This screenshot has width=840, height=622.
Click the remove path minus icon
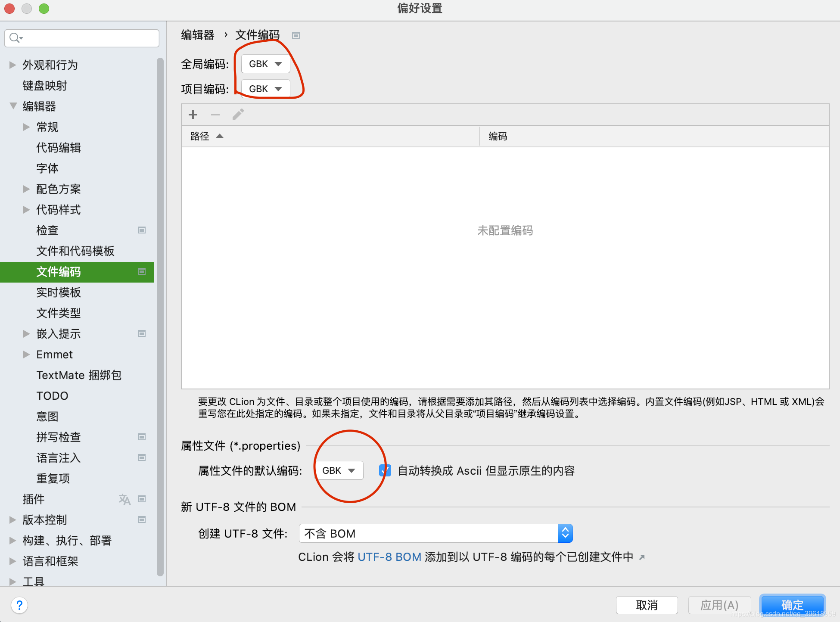215,115
